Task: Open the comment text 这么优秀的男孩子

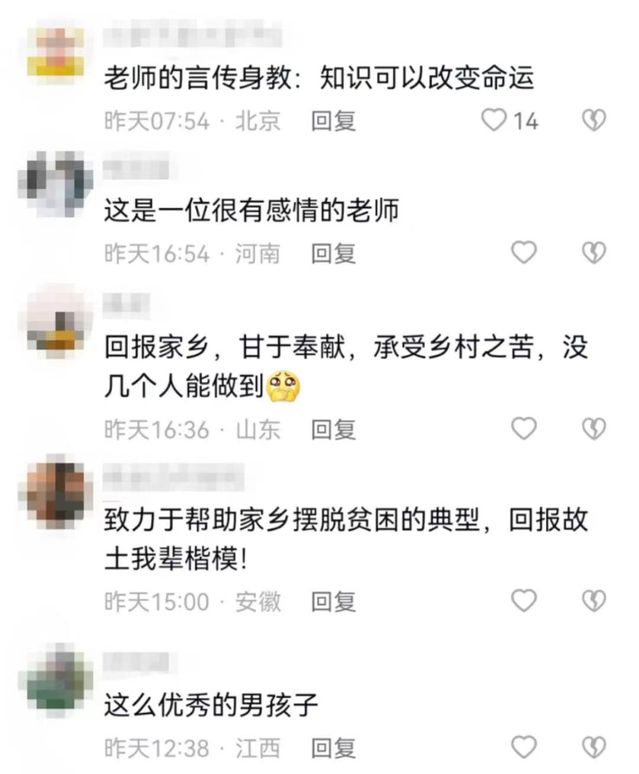Action: 211,704
